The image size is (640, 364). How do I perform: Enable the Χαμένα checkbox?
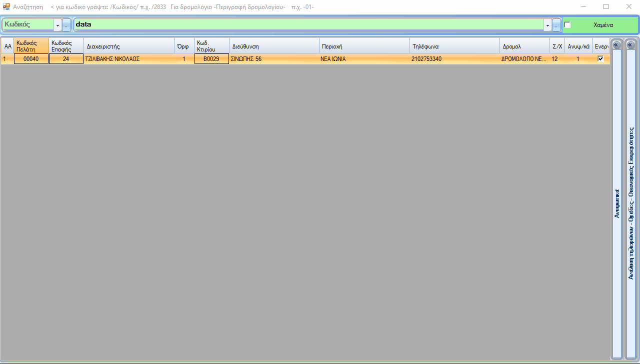click(567, 25)
